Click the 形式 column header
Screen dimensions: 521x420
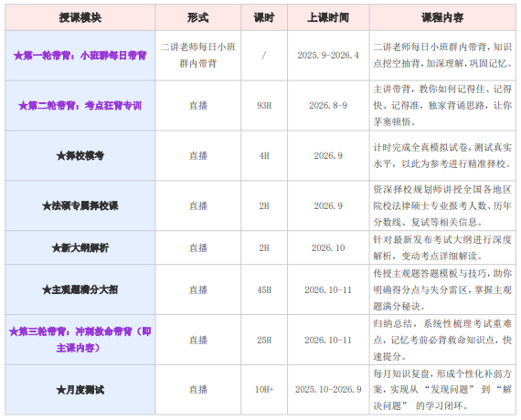pos(198,17)
